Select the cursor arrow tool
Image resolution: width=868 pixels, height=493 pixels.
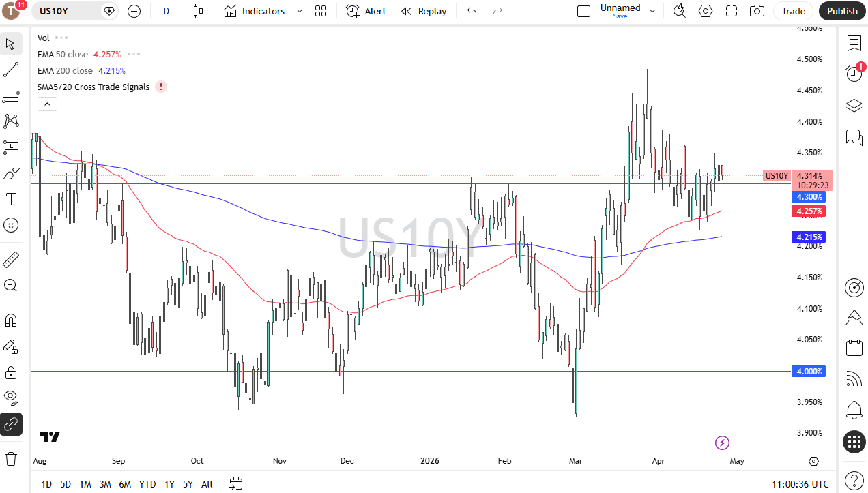click(11, 44)
